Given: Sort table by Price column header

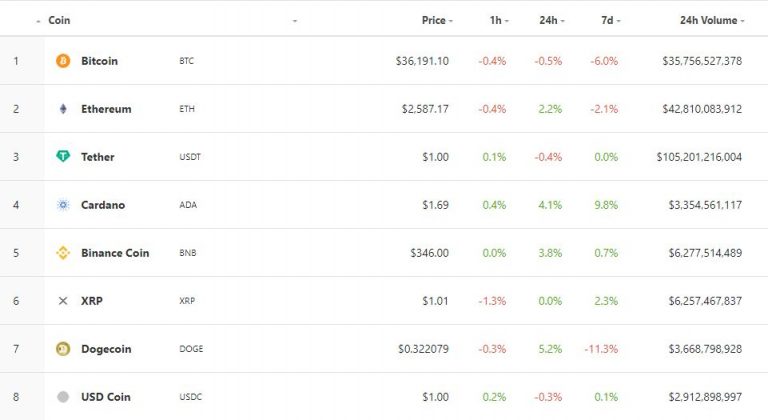Looking at the screenshot, I should (x=437, y=20).
